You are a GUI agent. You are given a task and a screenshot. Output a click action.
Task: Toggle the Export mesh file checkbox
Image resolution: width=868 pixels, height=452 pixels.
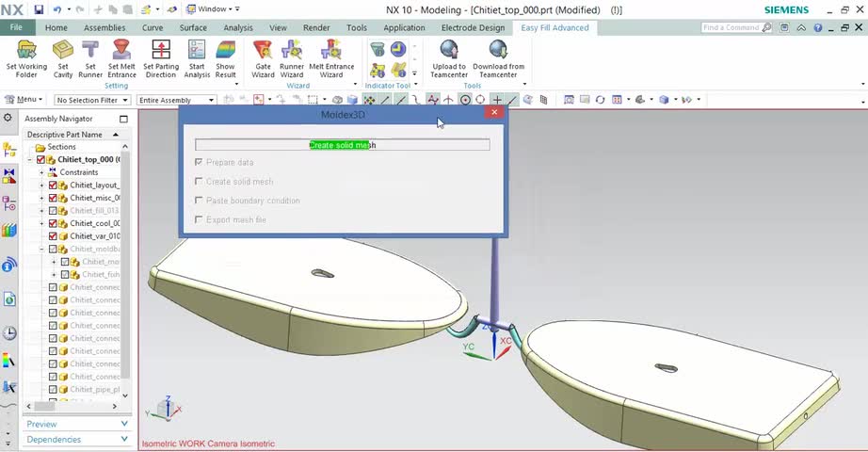pyautogui.click(x=199, y=219)
